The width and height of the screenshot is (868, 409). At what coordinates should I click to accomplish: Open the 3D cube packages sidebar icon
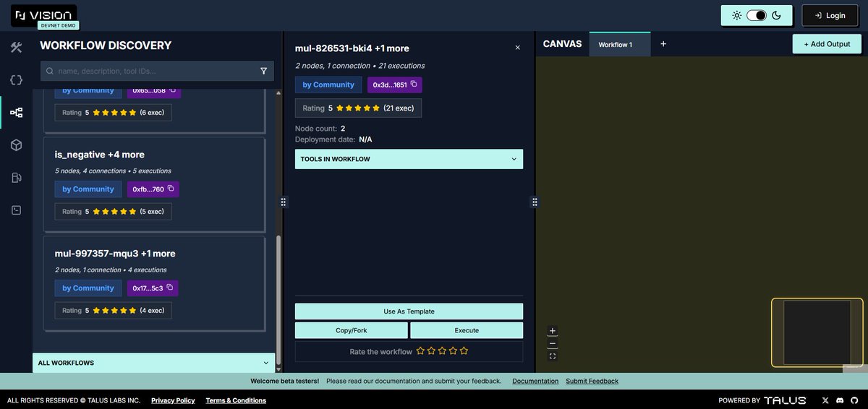[16, 145]
